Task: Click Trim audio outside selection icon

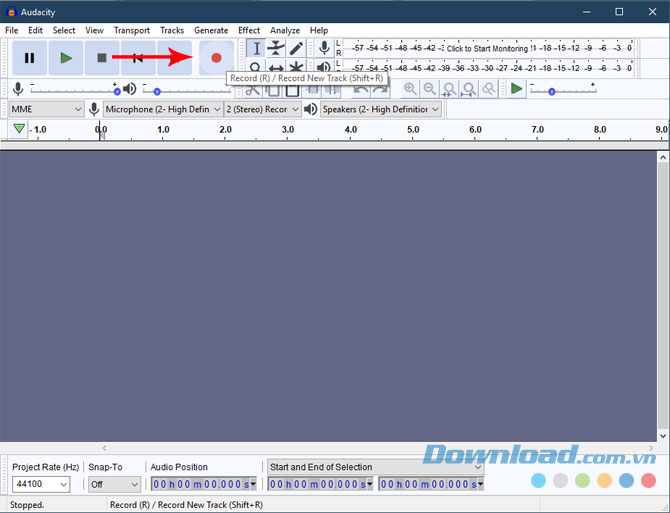Action: tap(313, 89)
